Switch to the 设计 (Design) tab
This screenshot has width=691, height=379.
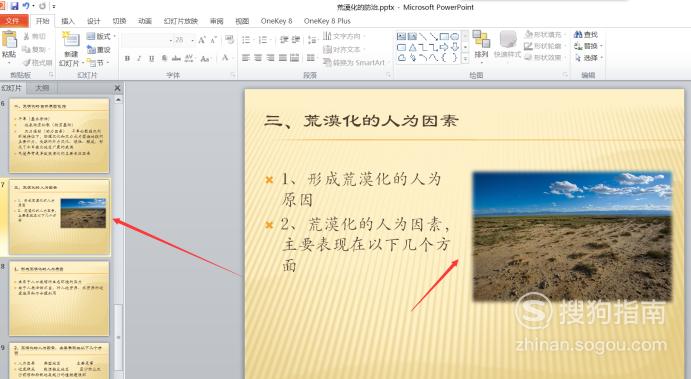(x=93, y=21)
